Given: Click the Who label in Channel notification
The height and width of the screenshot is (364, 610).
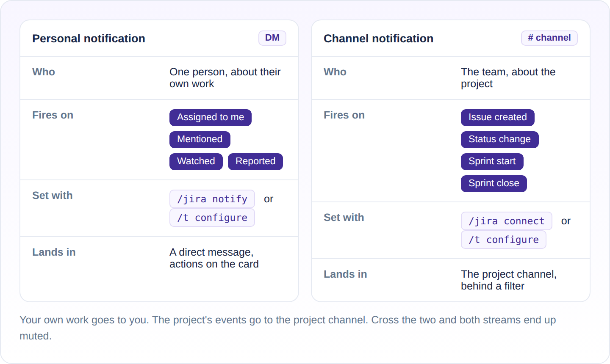Looking at the screenshot, I should click(x=335, y=72).
